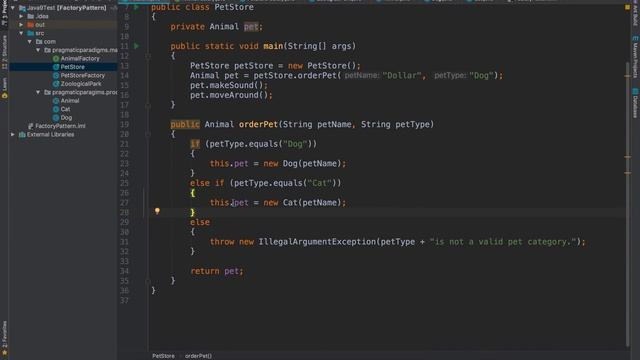This screenshot has width=640, height=360.
Task: Select the FactoryPattern.iml file
Action: pyautogui.click(x=60, y=126)
